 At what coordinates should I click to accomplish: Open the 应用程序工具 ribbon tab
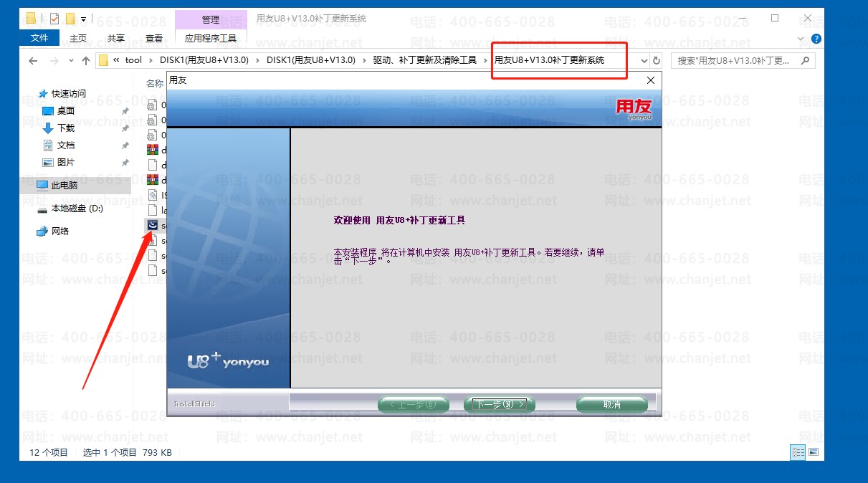tap(211, 38)
